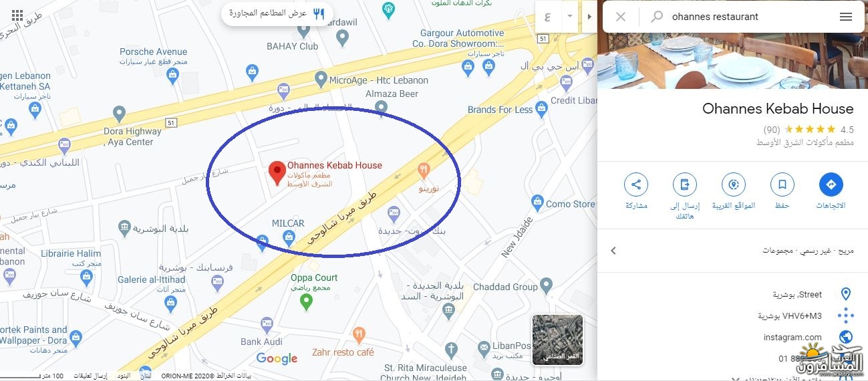This screenshot has width=868, height=381.
Task: Share Ohannes Kebab House location
Action: tap(636, 184)
